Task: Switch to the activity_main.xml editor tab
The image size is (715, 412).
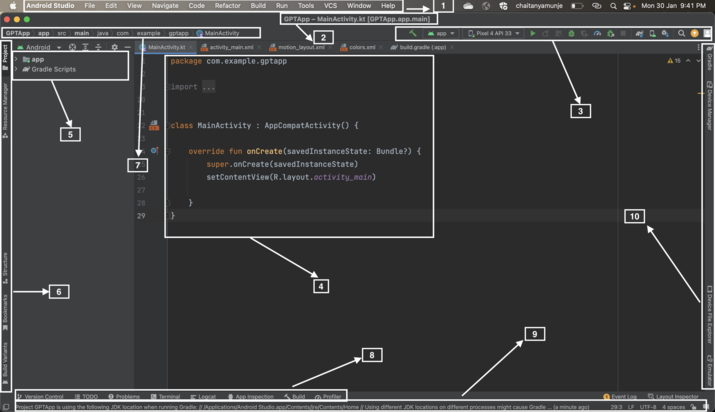Action: pyautogui.click(x=230, y=47)
